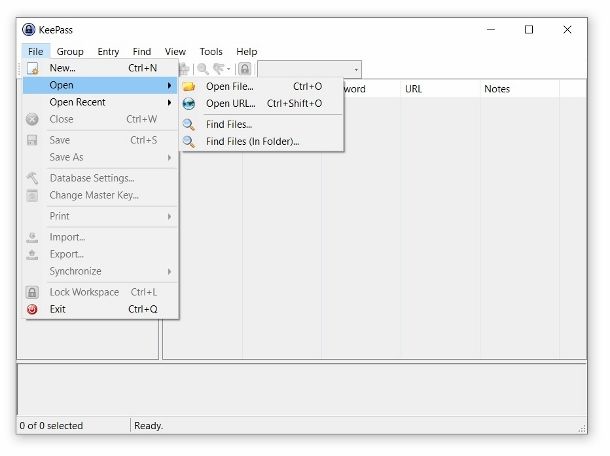Screen dimensions: 610x456
Task: Click the toolbar Lock Workspace padlock button
Action: pyautogui.click(x=245, y=69)
